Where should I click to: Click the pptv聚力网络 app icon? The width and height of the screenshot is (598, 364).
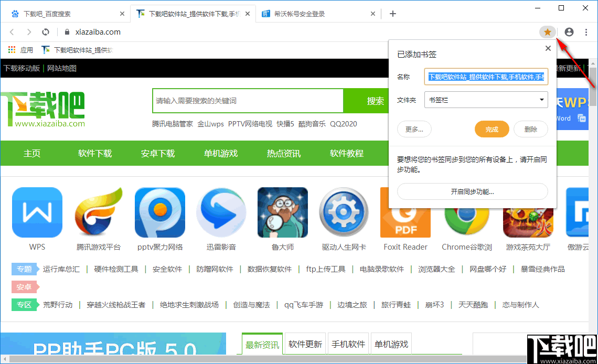[x=160, y=212]
